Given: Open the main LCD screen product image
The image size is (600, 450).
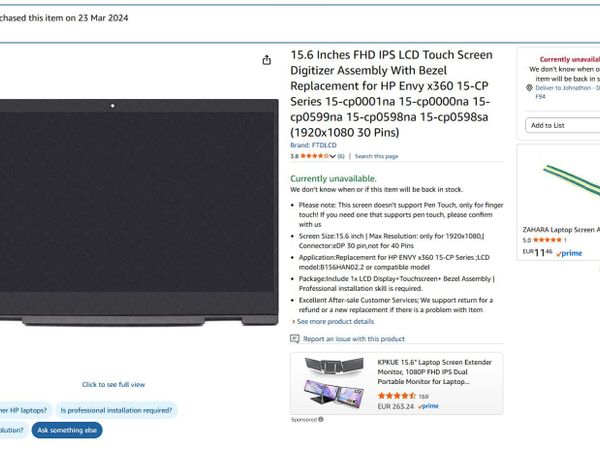Looking at the screenshot, I should pos(138,212).
